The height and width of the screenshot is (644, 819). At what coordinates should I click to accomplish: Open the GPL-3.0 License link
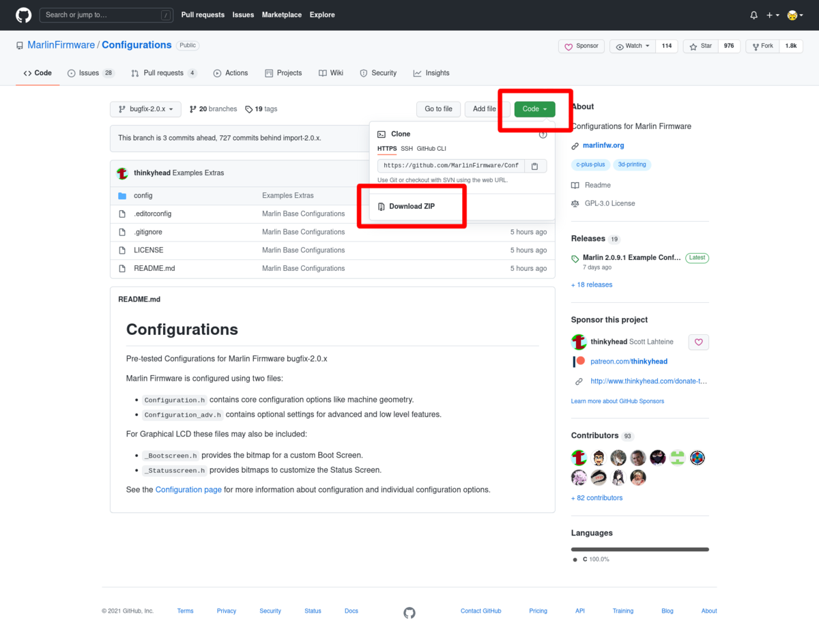tap(603, 203)
